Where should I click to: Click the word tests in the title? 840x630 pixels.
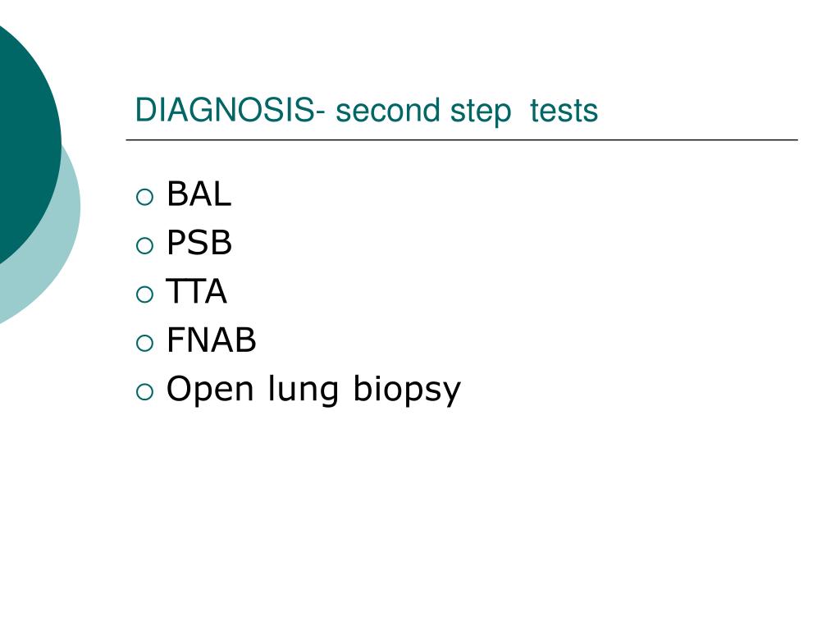click(564, 112)
